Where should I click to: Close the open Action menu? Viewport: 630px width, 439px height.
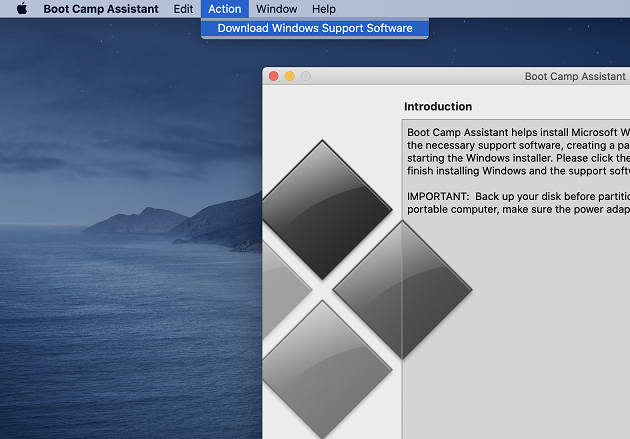(225, 9)
